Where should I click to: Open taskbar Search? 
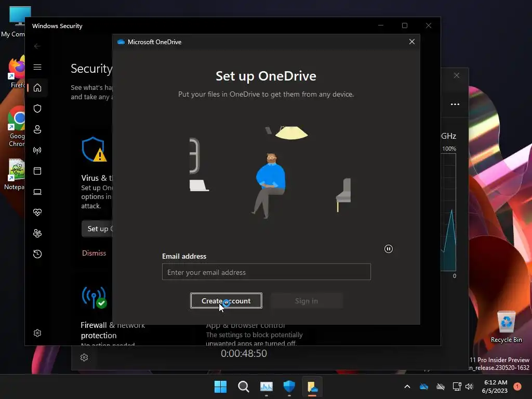point(243,387)
